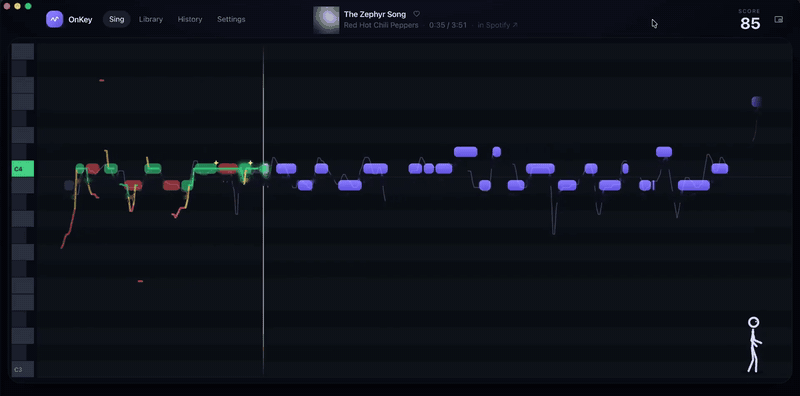Viewport: 800px width, 396px height.
Task: Select the highlighted C4 piano key
Action: 22,168
